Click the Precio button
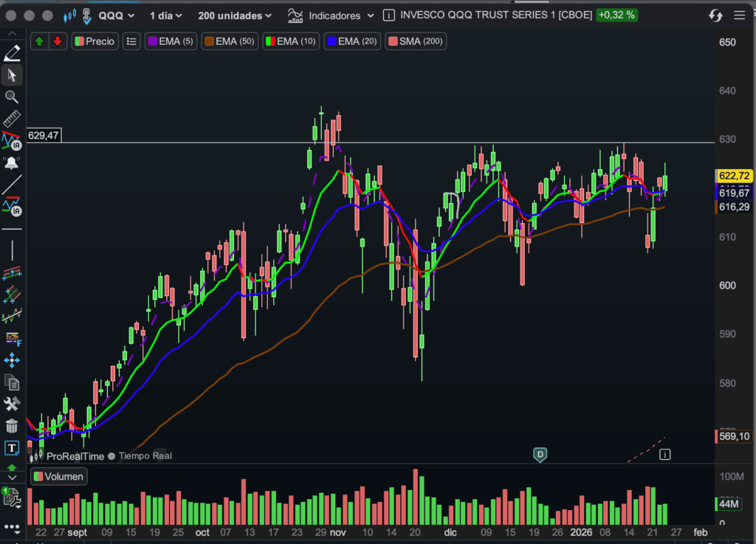Screen dimensions: 756x544 [94, 41]
